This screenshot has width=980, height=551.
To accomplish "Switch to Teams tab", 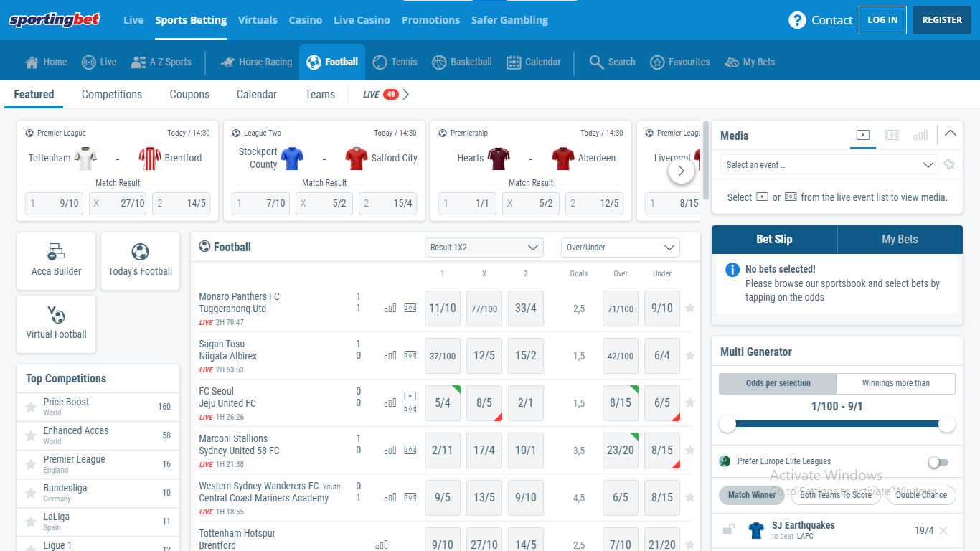I will point(320,94).
